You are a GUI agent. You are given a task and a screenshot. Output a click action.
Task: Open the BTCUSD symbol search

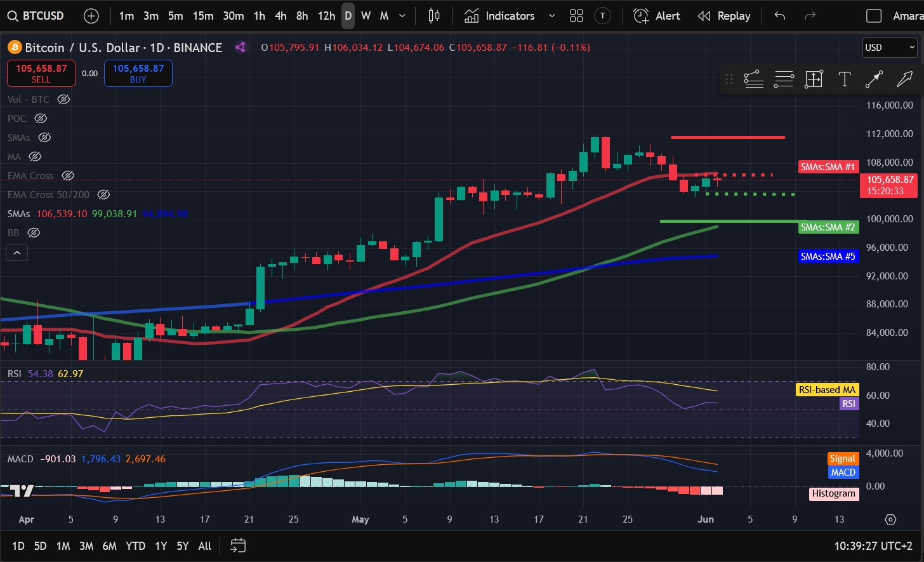(x=37, y=16)
